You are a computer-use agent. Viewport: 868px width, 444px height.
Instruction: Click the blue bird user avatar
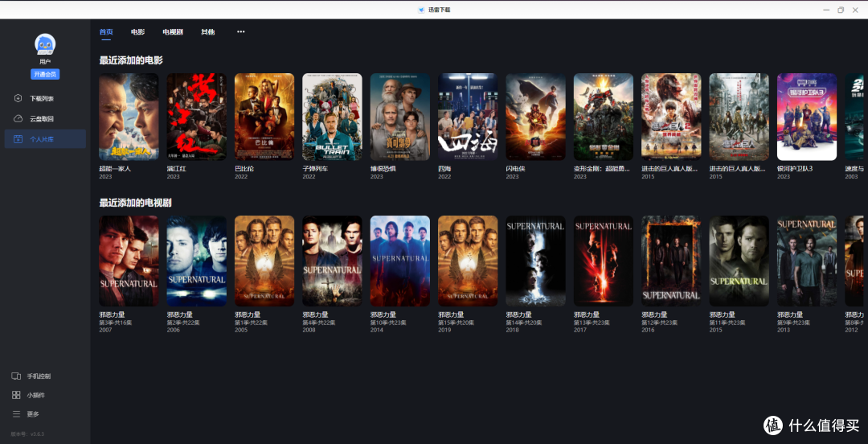[x=45, y=43]
